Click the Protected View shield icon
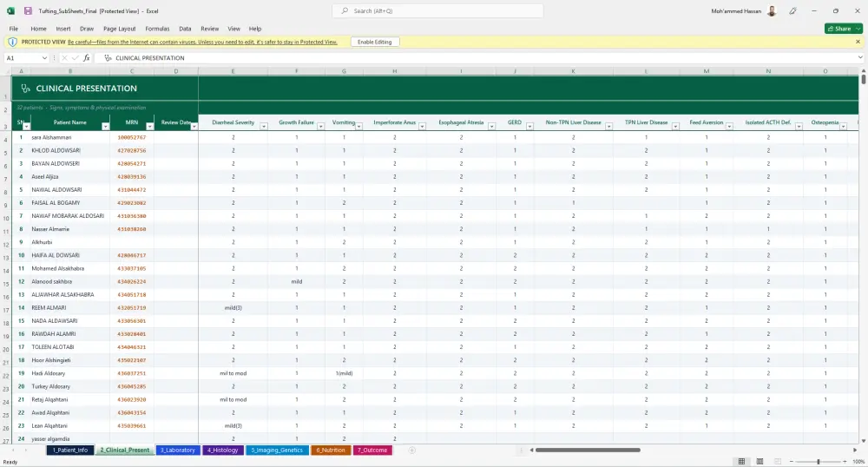 [13, 42]
